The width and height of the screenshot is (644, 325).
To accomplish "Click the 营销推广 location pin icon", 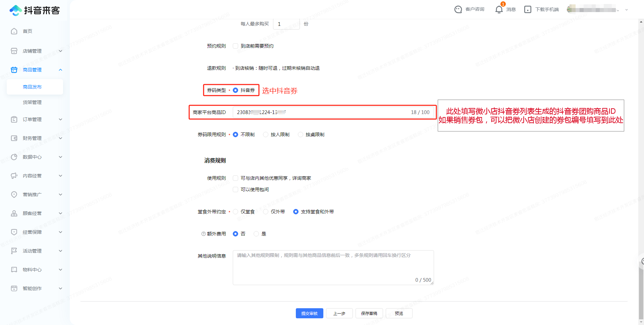I will click(14, 195).
